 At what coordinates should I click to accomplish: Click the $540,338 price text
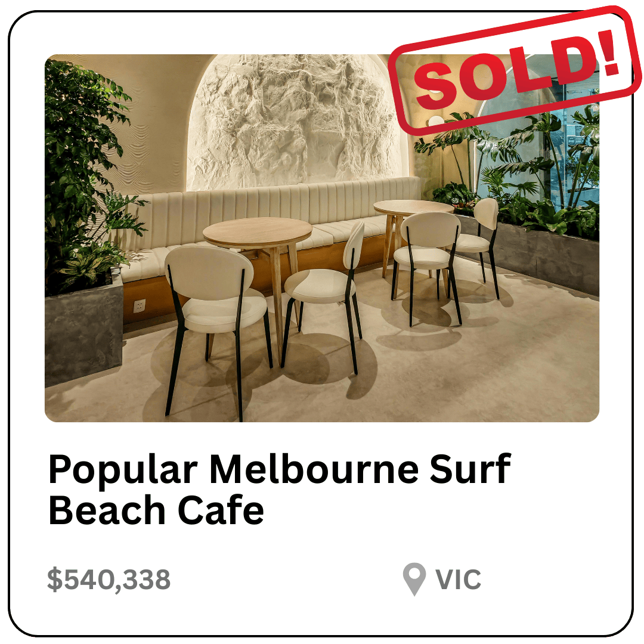109,580
